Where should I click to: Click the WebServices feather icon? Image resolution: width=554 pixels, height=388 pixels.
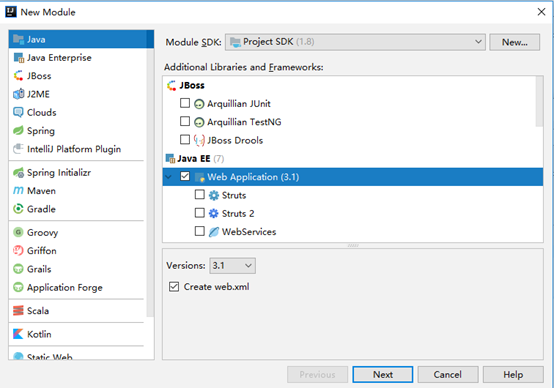pyautogui.click(x=214, y=232)
